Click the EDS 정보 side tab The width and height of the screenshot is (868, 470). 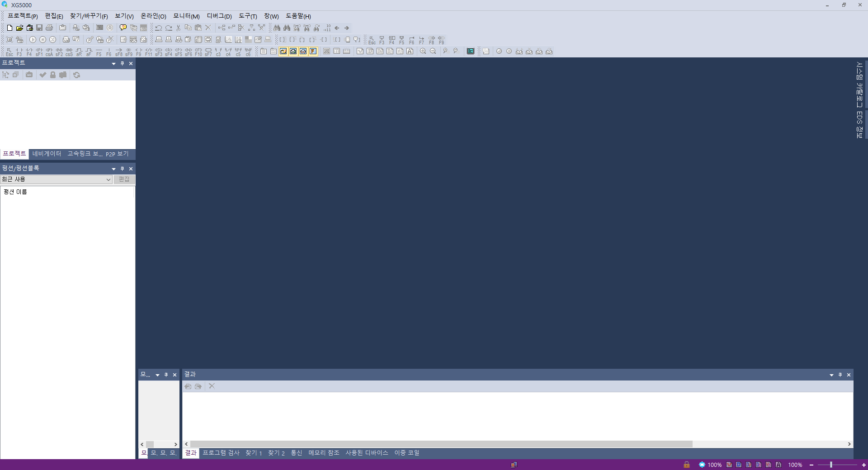859,125
